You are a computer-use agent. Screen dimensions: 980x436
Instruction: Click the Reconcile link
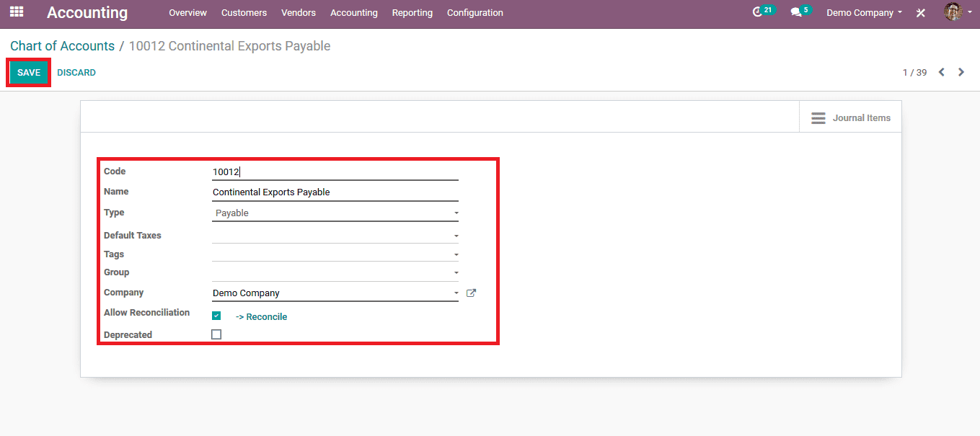coord(261,317)
